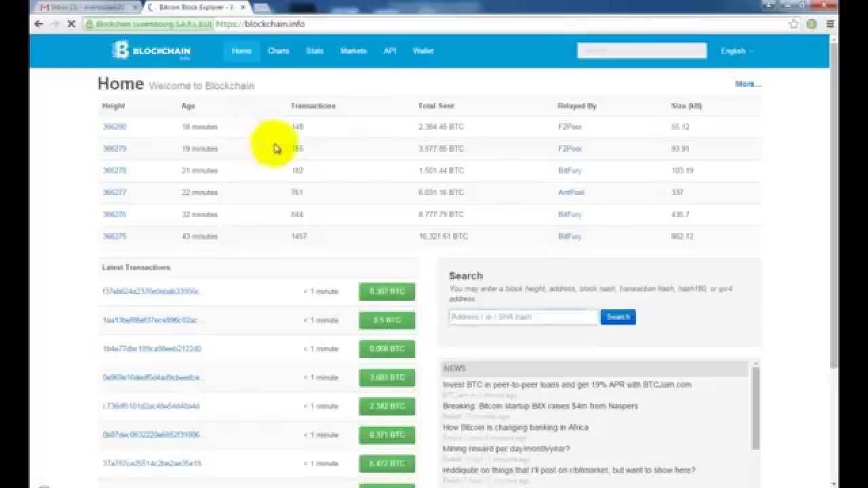Click the green 5.472 BTC button
This screenshot has width=868, height=488.
[387, 464]
